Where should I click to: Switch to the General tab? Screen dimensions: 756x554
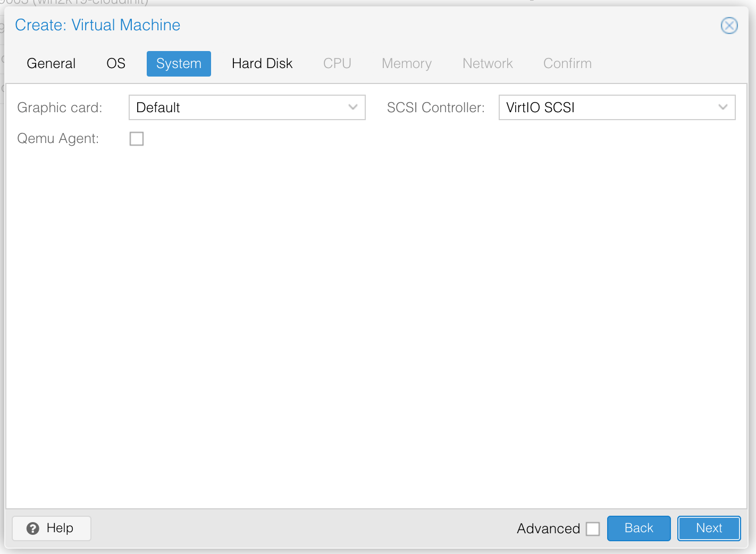pos(51,63)
